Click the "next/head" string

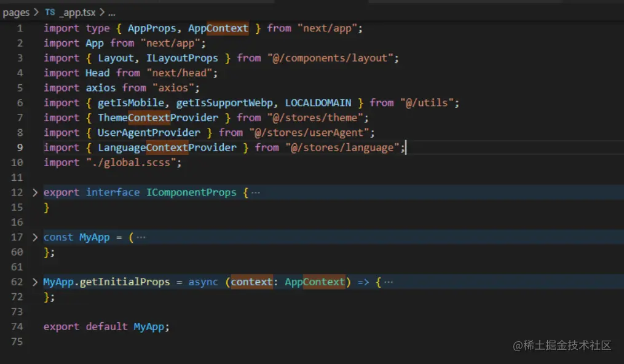pos(179,73)
